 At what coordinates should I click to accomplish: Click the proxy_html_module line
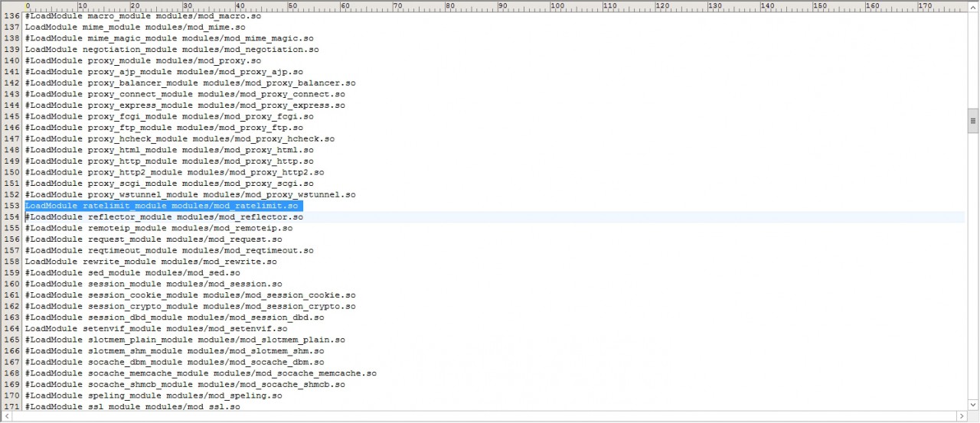coord(169,150)
